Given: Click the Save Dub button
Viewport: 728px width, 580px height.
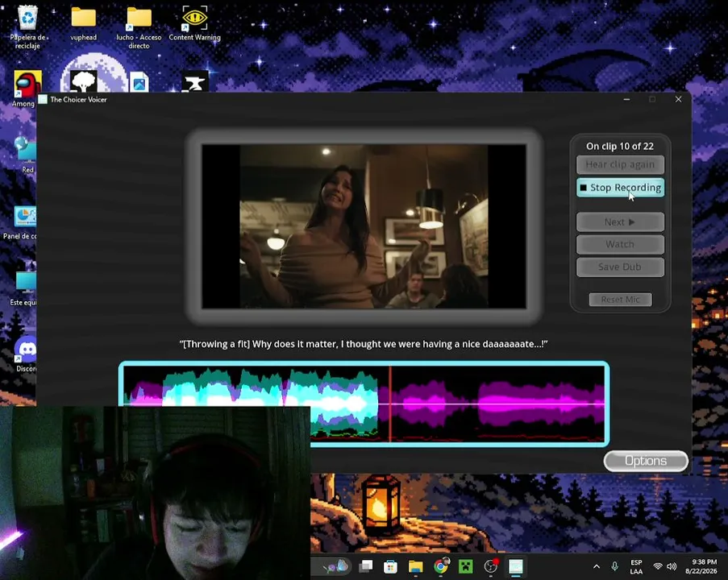Looking at the screenshot, I should tap(620, 267).
